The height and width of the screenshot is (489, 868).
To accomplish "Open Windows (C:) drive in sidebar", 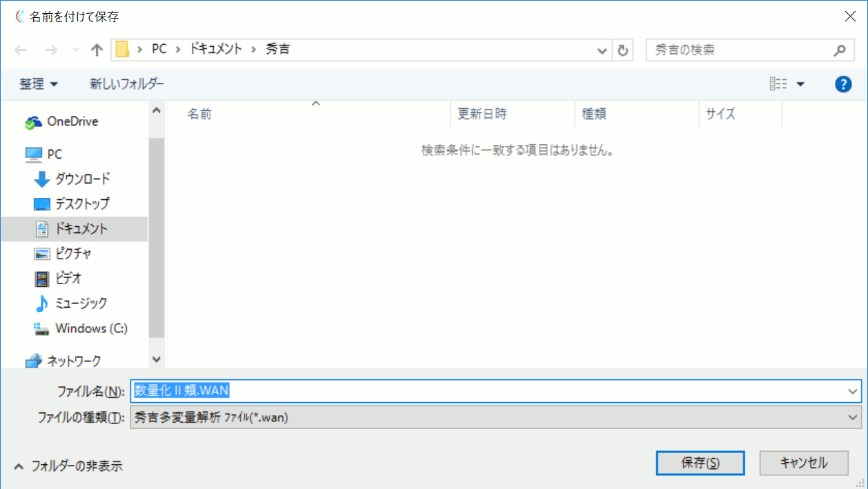I will (92, 328).
